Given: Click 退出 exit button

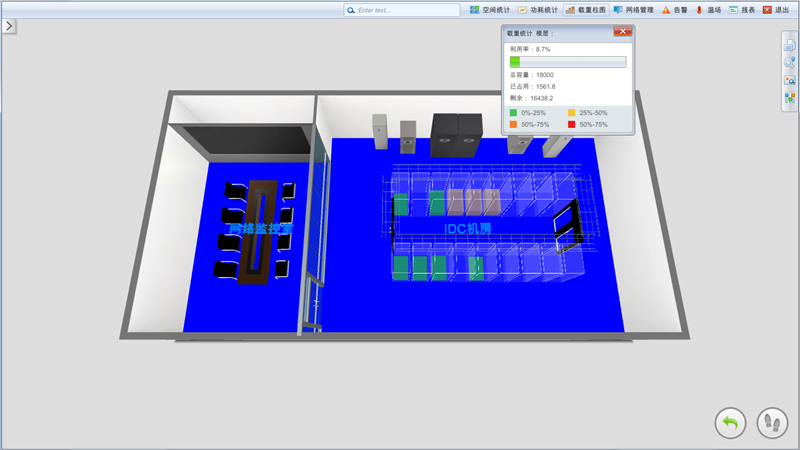Looking at the screenshot, I should coord(776,10).
